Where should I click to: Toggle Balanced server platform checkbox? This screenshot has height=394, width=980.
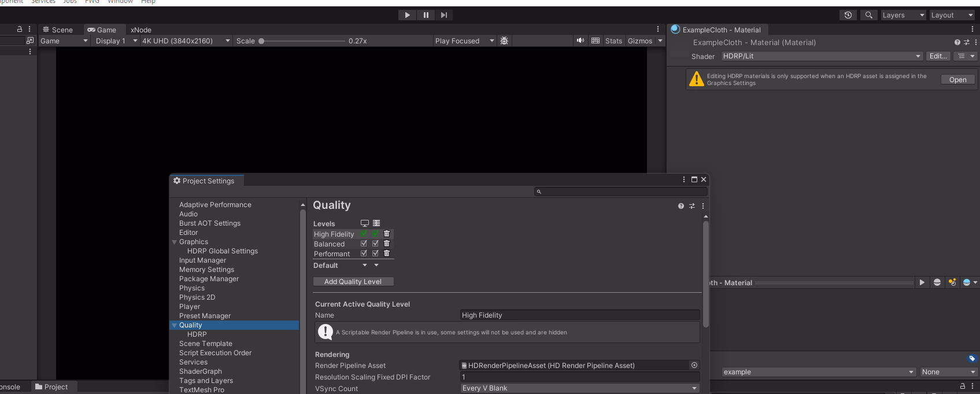coord(375,244)
